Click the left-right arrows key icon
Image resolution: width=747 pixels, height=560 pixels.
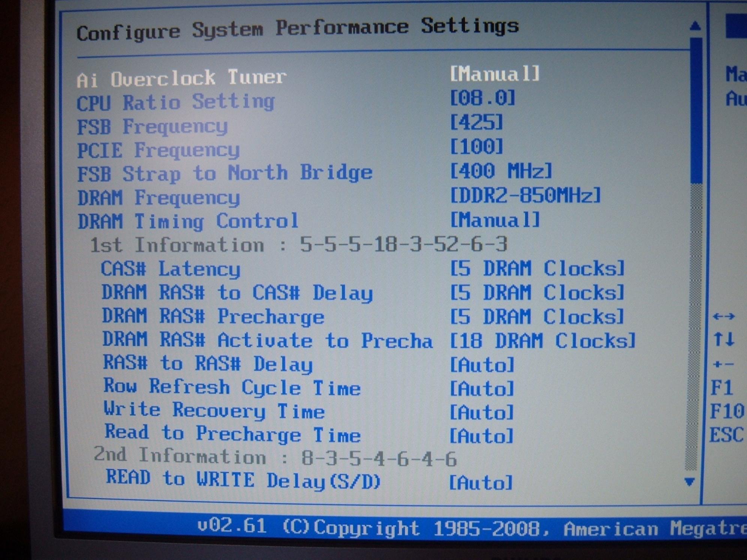click(723, 317)
